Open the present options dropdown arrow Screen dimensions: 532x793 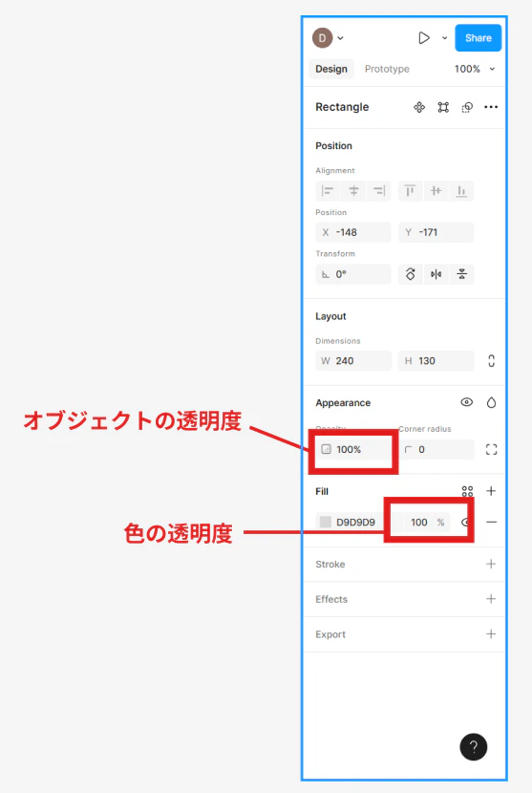[444, 38]
